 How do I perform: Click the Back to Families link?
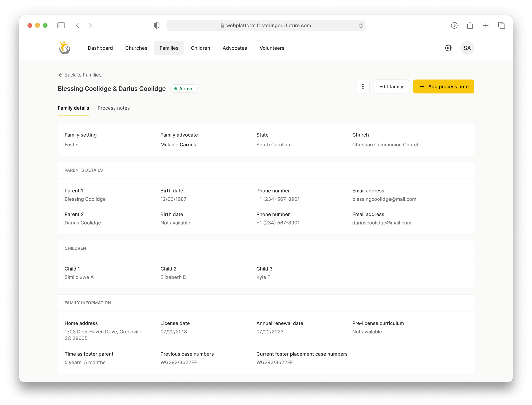coord(80,75)
